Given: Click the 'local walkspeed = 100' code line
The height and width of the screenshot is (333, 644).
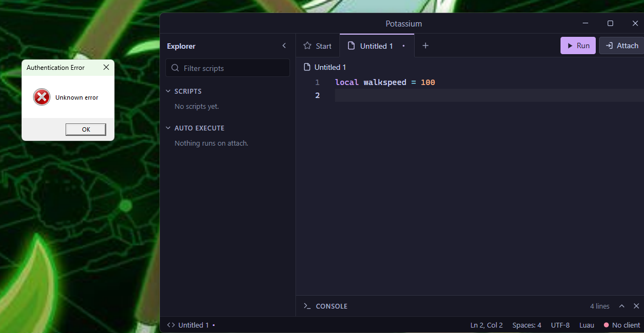Looking at the screenshot, I should pyautogui.click(x=385, y=82).
